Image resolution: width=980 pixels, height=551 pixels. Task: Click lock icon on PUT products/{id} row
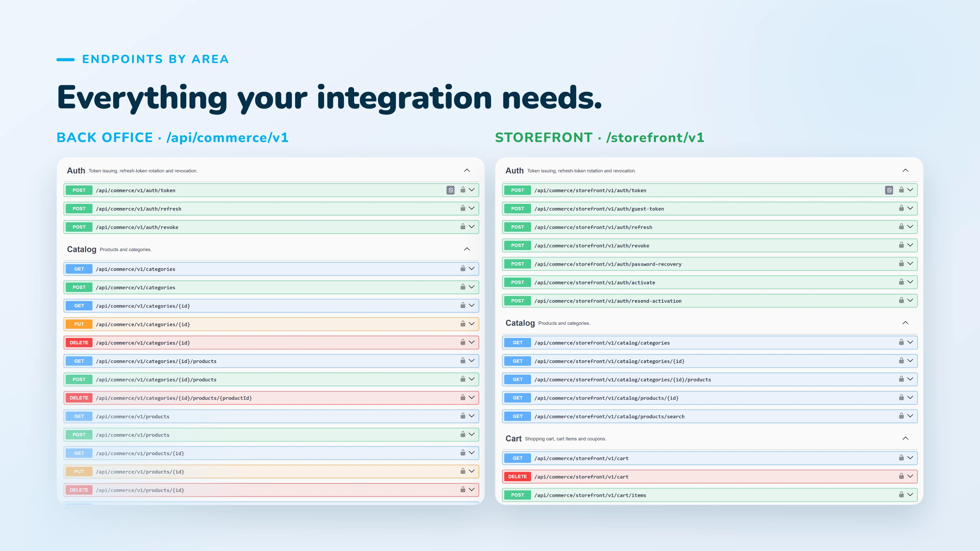coord(463,471)
